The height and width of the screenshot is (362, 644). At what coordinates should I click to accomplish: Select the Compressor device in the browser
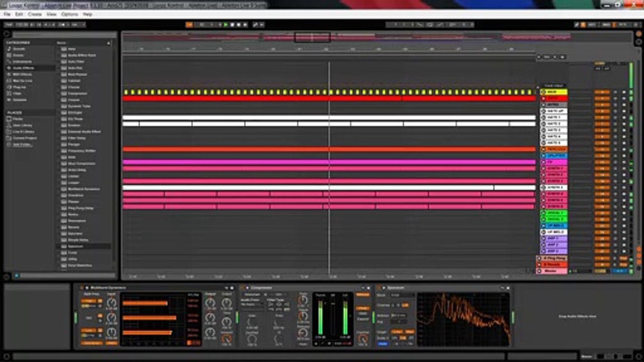[77, 94]
